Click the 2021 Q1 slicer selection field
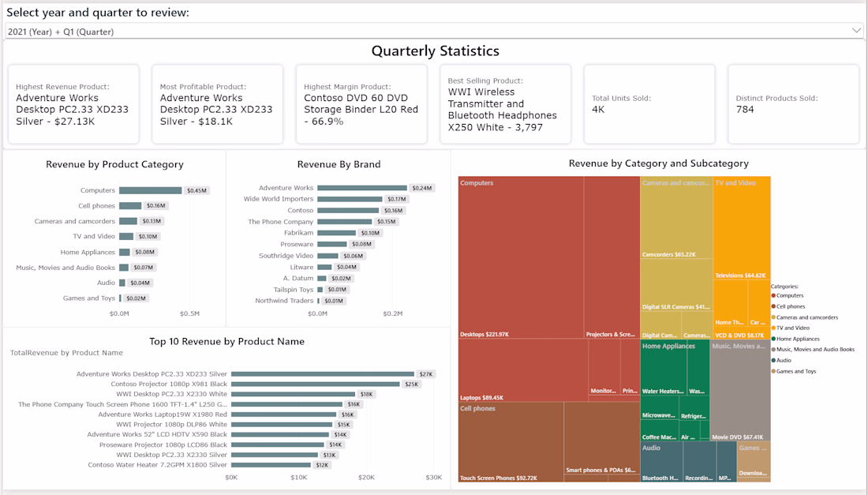This screenshot has height=495, width=868. click(433, 31)
